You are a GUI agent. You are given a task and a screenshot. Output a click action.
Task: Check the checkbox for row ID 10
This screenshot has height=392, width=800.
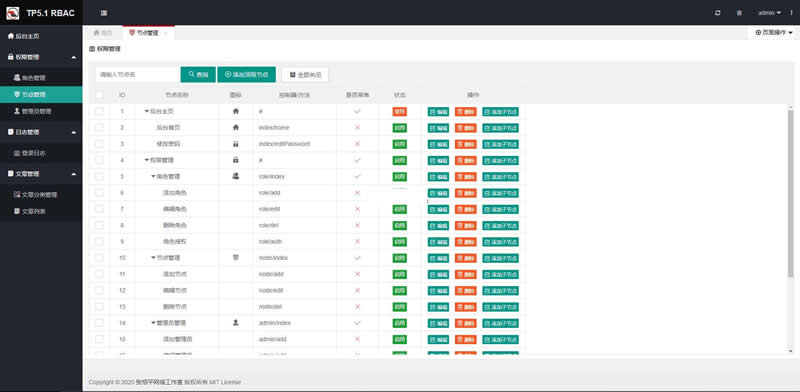pyautogui.click(x=99, y=258)
